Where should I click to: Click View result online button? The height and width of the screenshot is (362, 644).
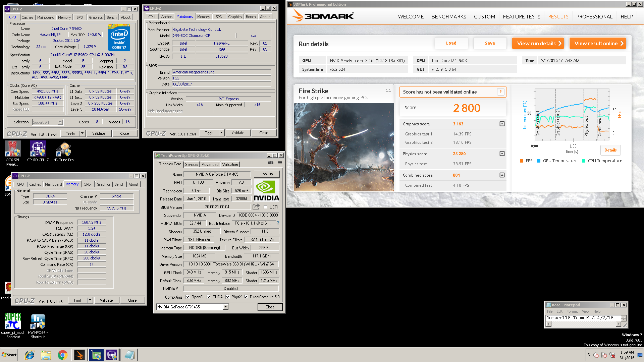pos(598,43)
